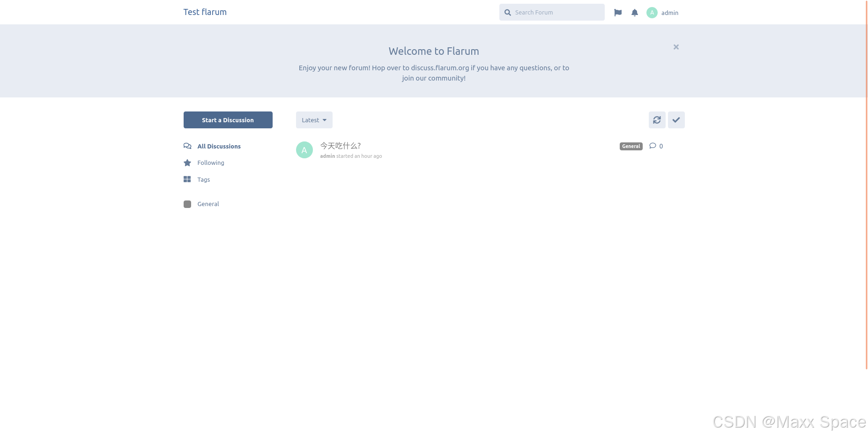Open the flags icon in header
The height and width of the screenshot is (437, 868).
[618, 13]
